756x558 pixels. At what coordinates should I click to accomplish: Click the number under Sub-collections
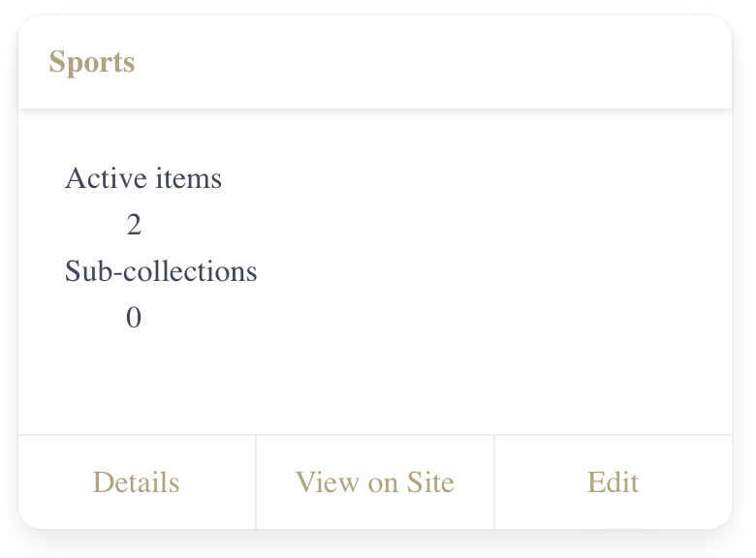[134, 318]
